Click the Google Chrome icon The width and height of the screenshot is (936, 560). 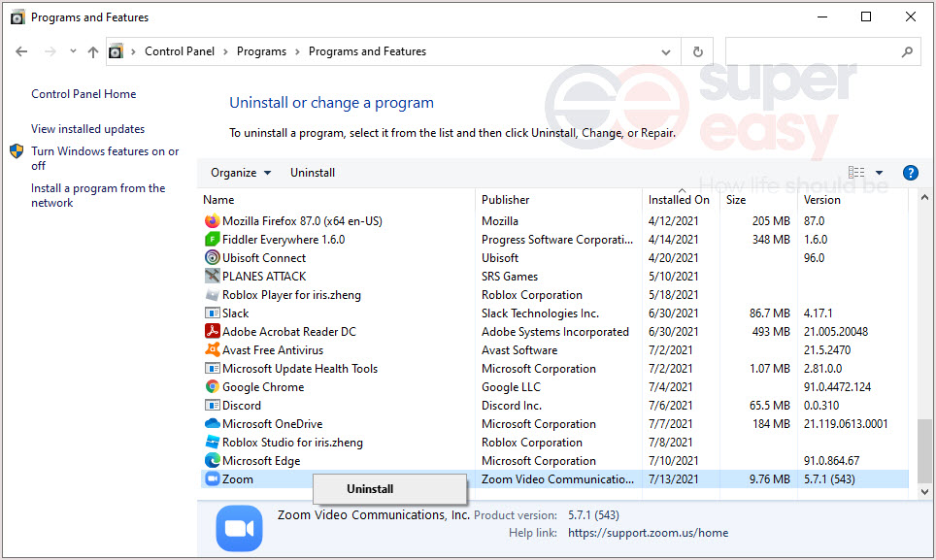[212, 387]
